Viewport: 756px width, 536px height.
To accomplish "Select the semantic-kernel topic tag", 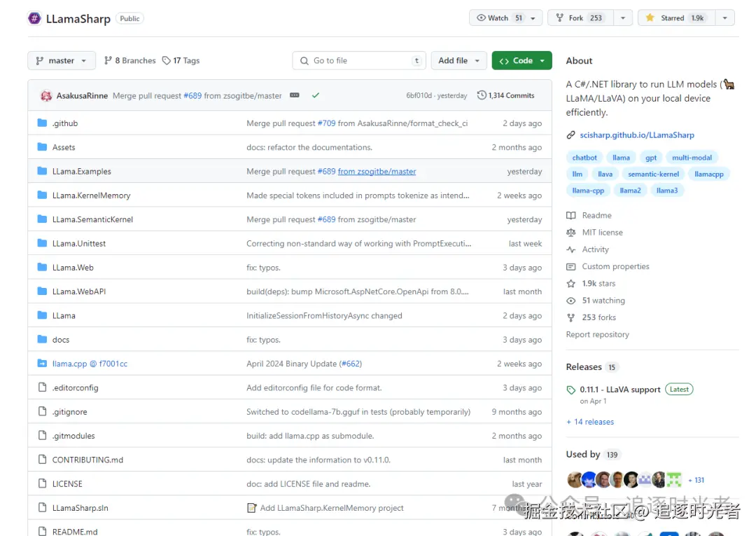I will pyautogui.click(x=653, y=174).
